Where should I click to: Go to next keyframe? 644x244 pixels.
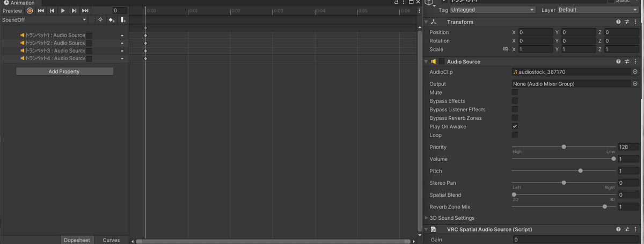74,10
